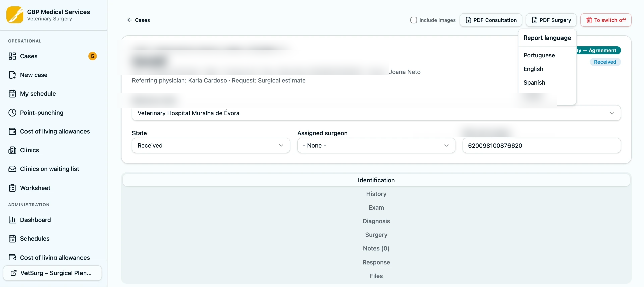Switch to the Response tab
644x287 pixels.
coord(376,262)
